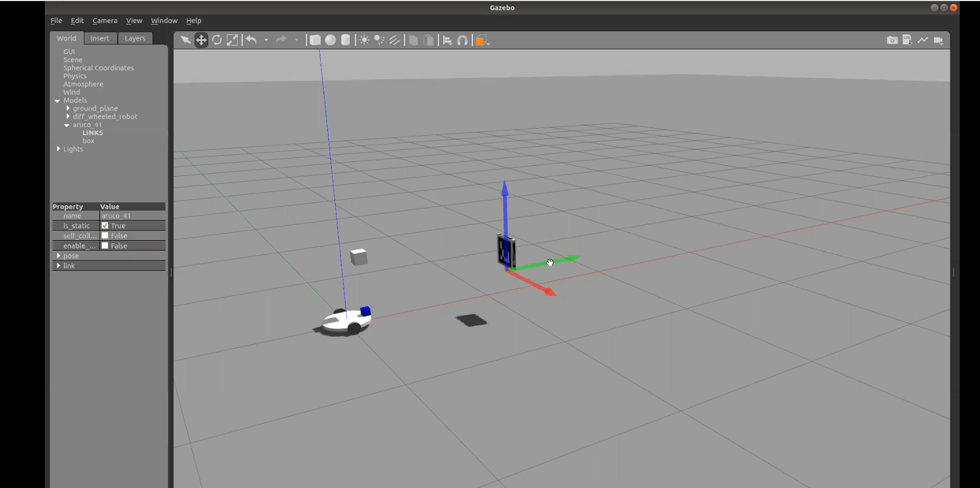Switch to the Insert tab

(x=99, y=38)
